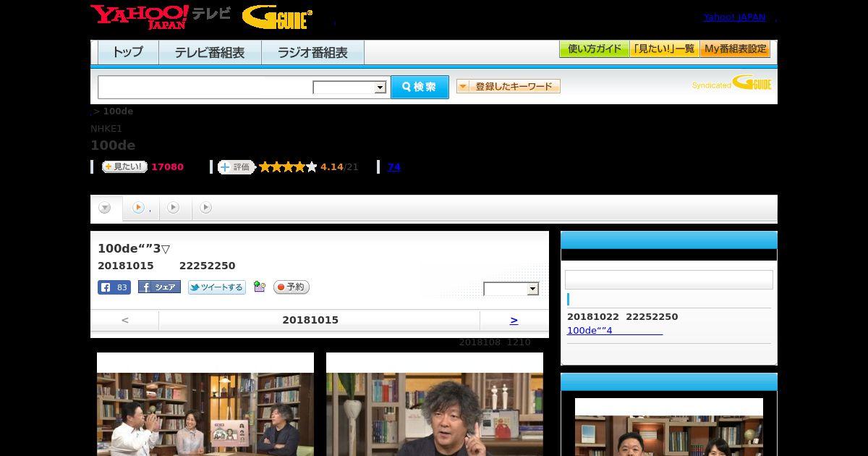Click the 100de breadcrumb text
Image resolution: width=868 pixels, height=456 pixels.
click(x=118, y=111)
